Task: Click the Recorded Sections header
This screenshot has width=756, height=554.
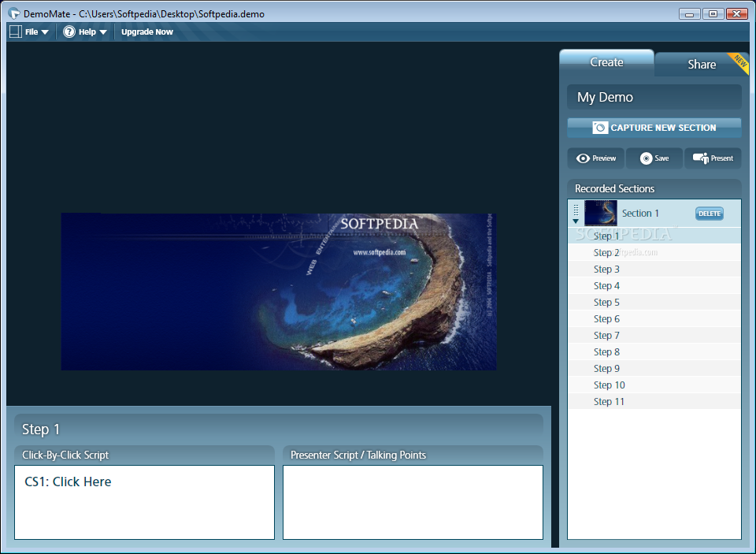Action: tap(654, 188)
